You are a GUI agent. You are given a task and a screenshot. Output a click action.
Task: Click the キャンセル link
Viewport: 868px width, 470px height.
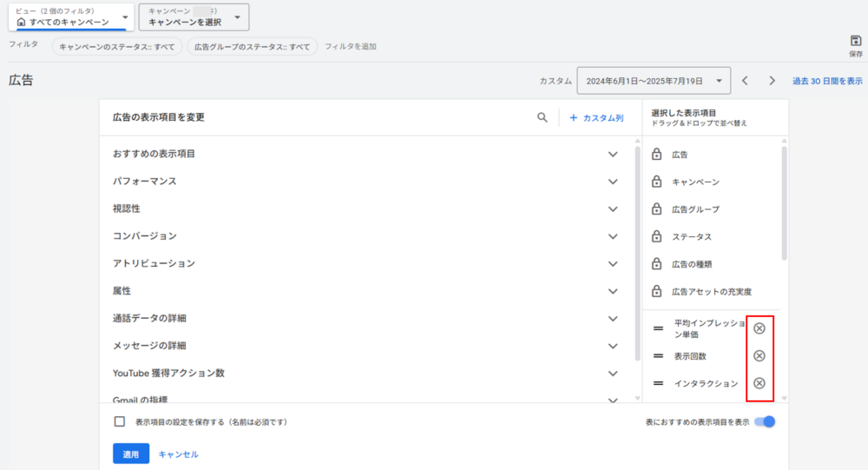(x=178, y=454)
